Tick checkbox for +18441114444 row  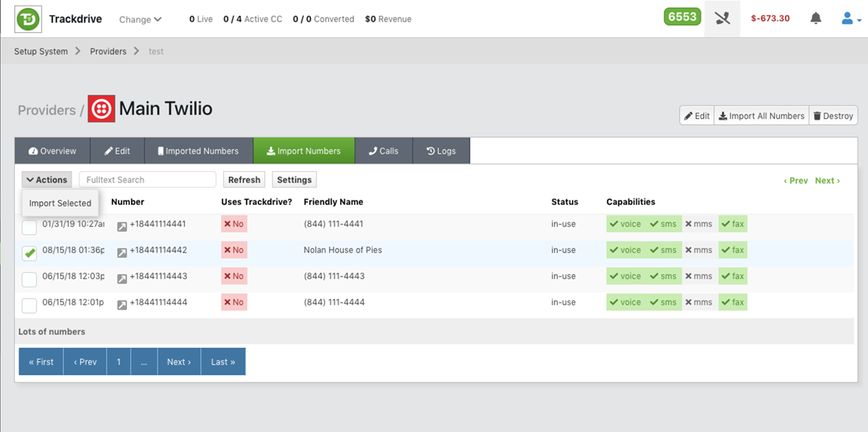[29, 305]
